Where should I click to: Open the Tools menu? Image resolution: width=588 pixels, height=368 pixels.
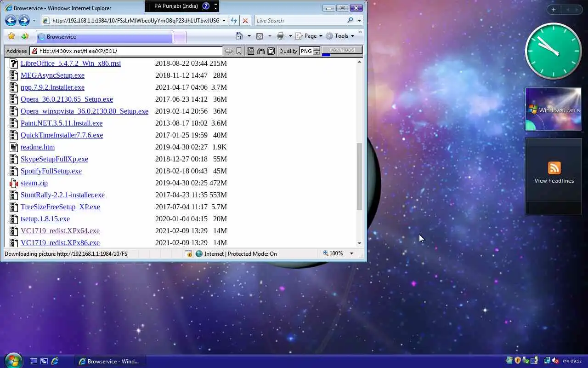[x=340, y=36]
